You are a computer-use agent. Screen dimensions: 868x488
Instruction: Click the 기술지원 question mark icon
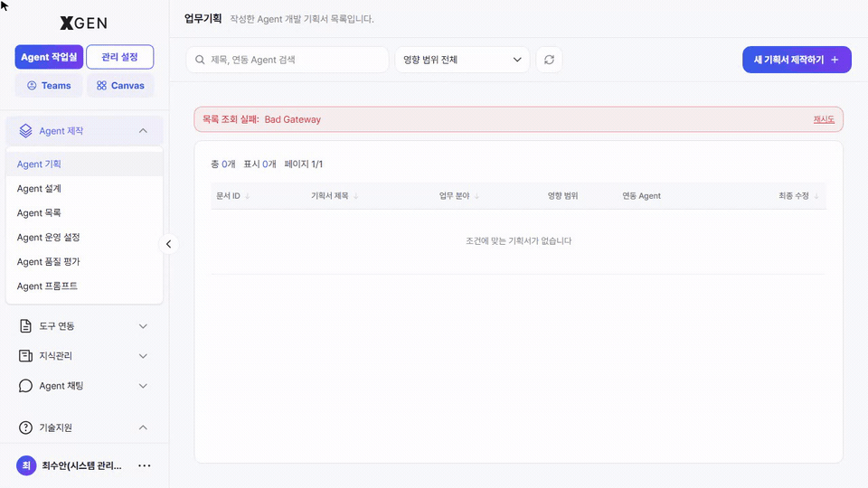click(x=25, y=427)
